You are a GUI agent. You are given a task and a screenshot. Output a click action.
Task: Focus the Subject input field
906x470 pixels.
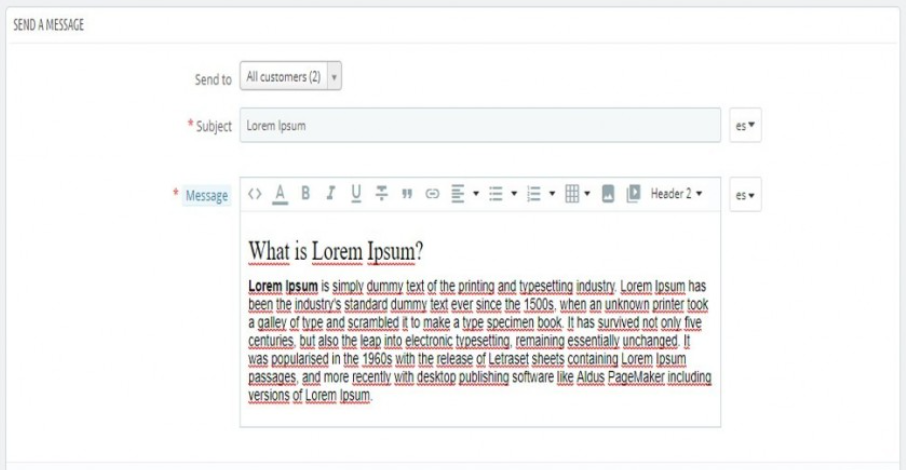tap(480, 125)
